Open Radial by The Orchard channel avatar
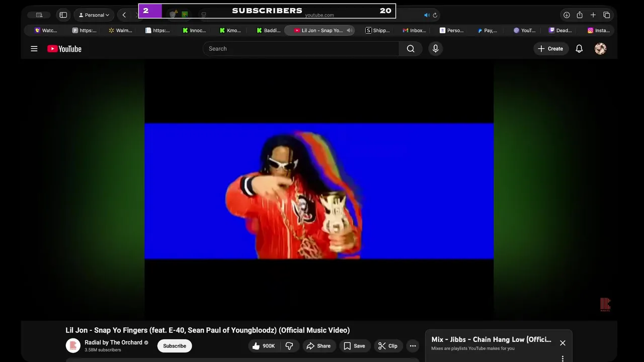Screen dimensions: 644x362 coord(73,345)
